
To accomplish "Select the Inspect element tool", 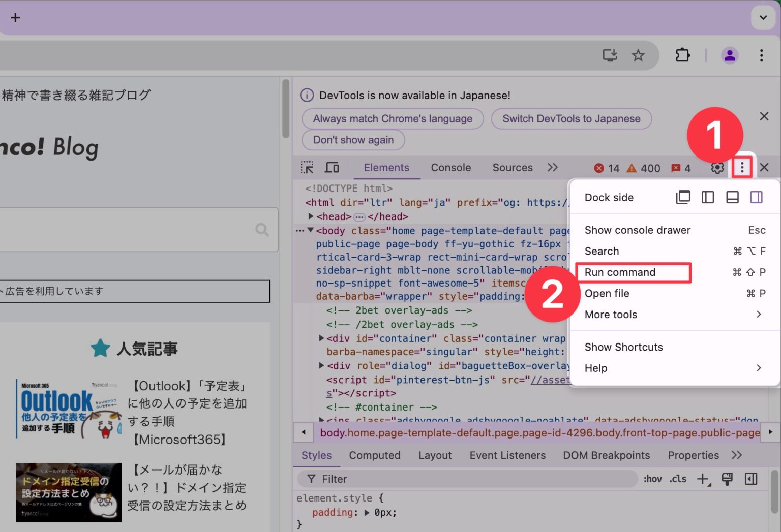I will [307, 167].
